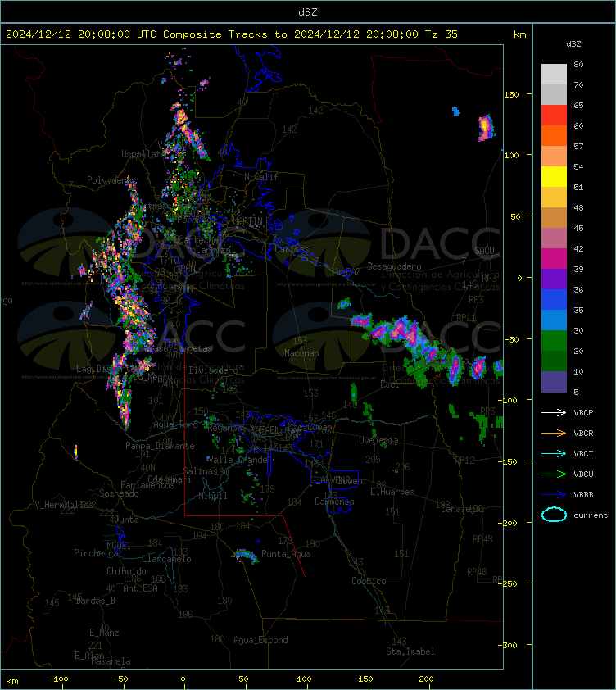Click the 'Punta_Agua' place label on the map
Screen dimensions: 616x690
[286, 554]
